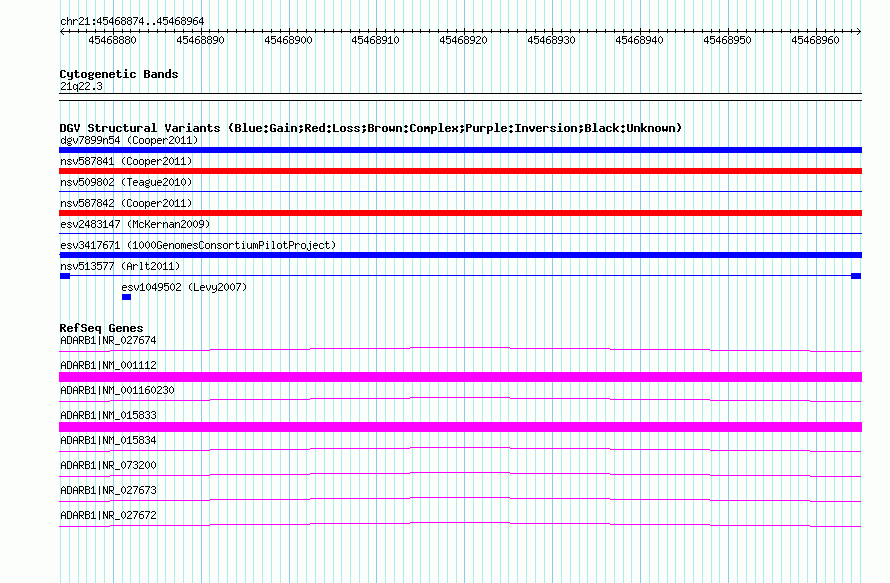Select ruler position 45468920

pyautogui.click(x=463, y=40)
